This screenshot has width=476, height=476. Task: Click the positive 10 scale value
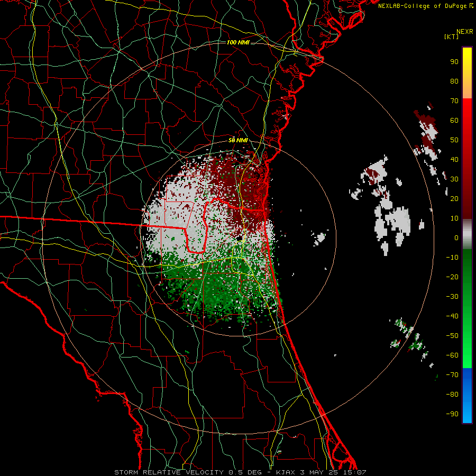click(x=454, y=218)
